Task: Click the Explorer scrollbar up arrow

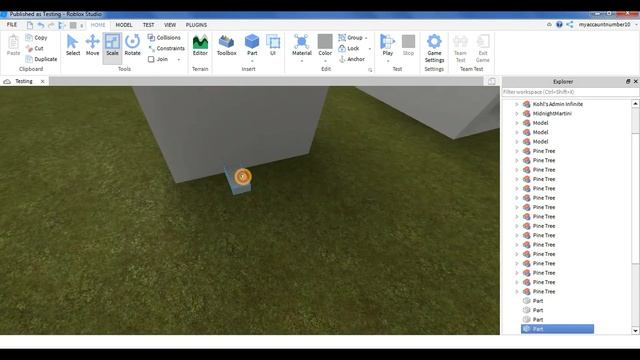Action: click(636, 104)
